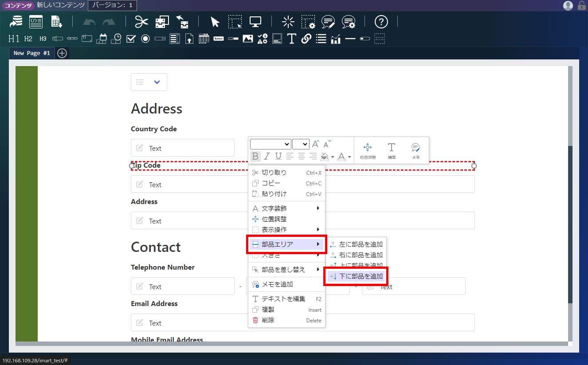
Task: Click the 位置調整 button in floating toolbar
Action: (368, 151)
